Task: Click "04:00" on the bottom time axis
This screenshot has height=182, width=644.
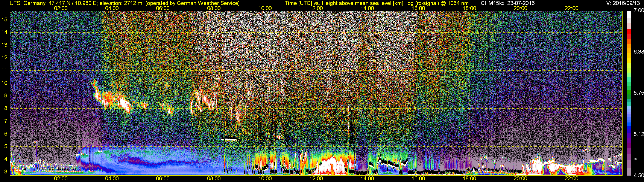Action: pos(112,179)
